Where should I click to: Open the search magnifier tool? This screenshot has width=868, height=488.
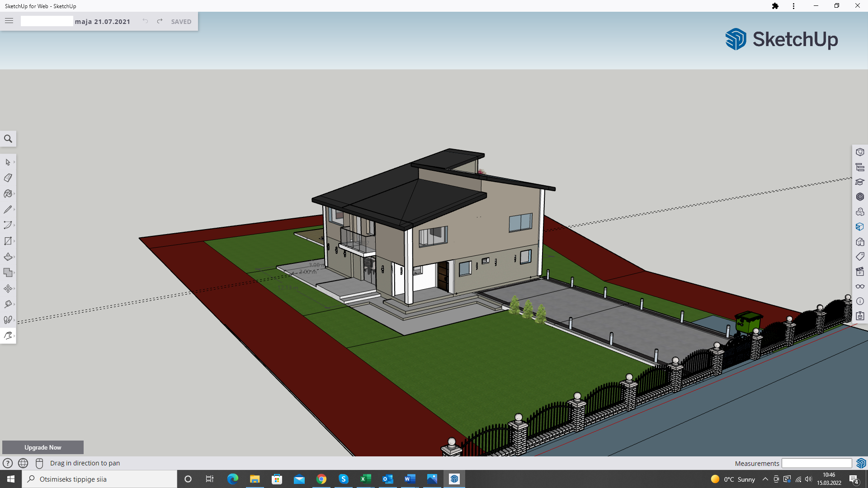tap(8, 139)
